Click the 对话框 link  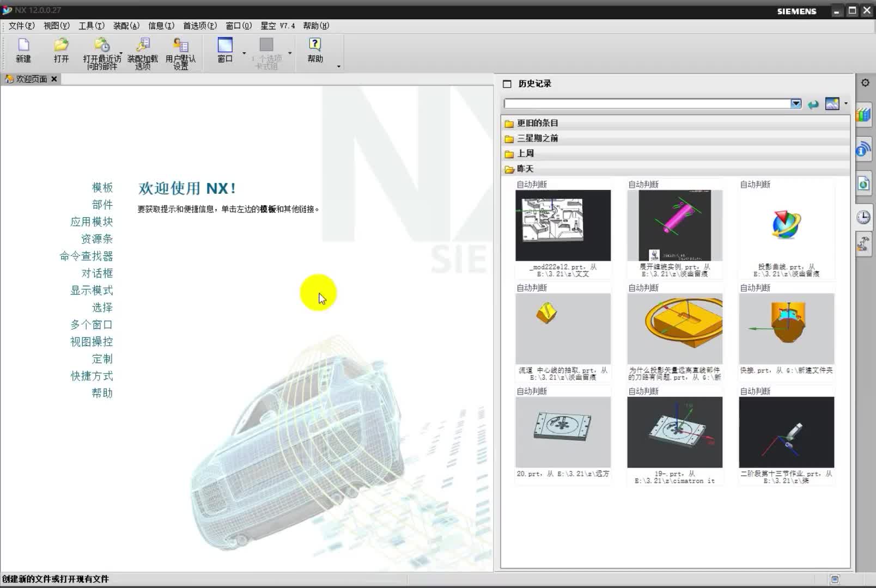(96, 273)
